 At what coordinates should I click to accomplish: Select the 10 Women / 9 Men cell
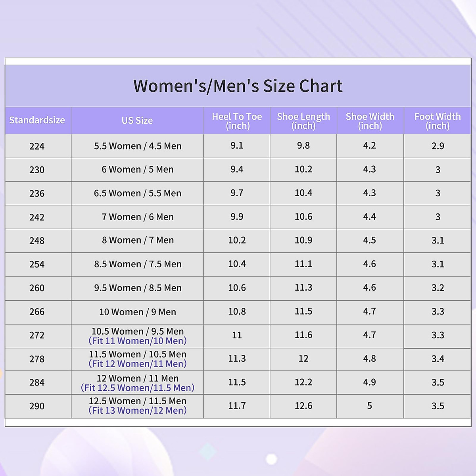138,312
